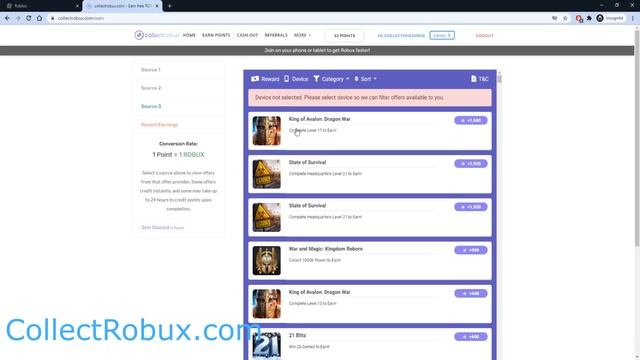
Task: Expand the MORE dropdown menu
Action: [302, 35]
